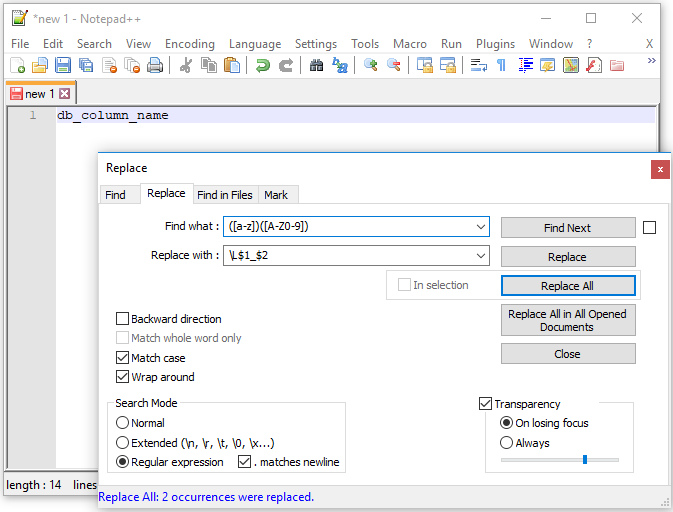Viewport: 673px width, 512px height.
Task: Expand the Find what history dropdown
Action: click(x=480, y=227)
